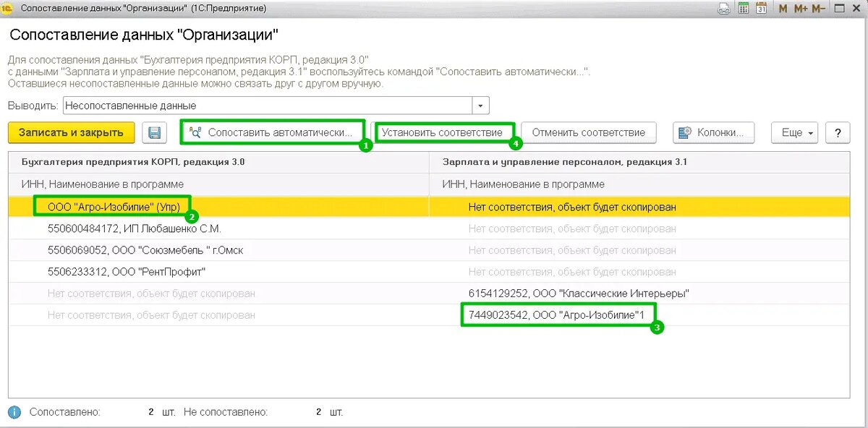The width and height of the screenshot is (868, 428).
Task: Click the Отменить соответствие button
Action: tap(590, 132)
